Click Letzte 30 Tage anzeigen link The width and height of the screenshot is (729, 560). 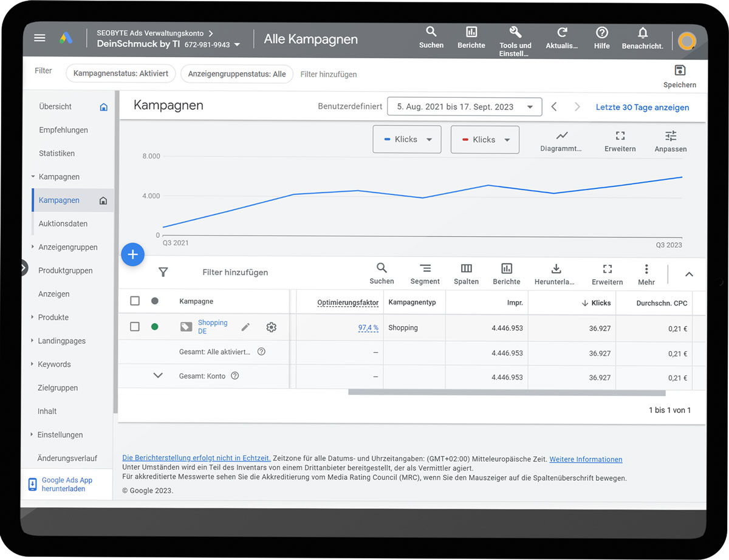[x=642, y=107]
